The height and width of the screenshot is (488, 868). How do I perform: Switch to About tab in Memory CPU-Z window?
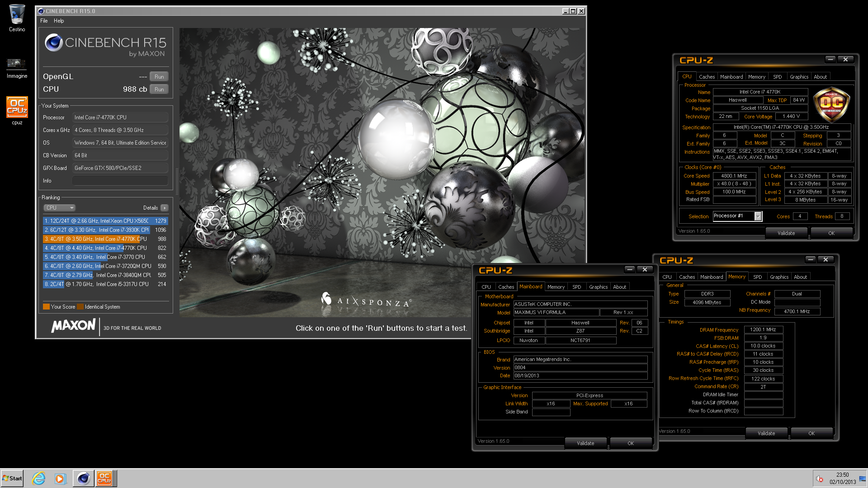pyautogui.click(x=800, y=277)
